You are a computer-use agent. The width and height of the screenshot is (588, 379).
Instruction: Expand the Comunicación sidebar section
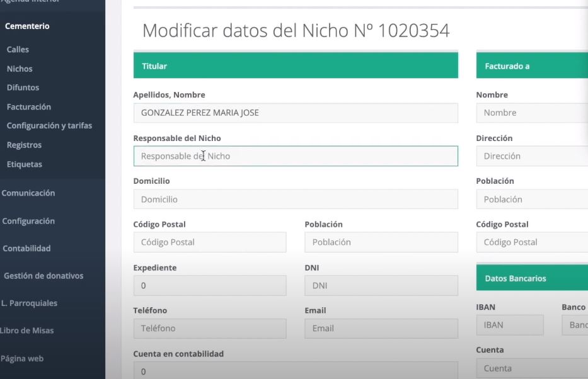[x=28, y=193]
